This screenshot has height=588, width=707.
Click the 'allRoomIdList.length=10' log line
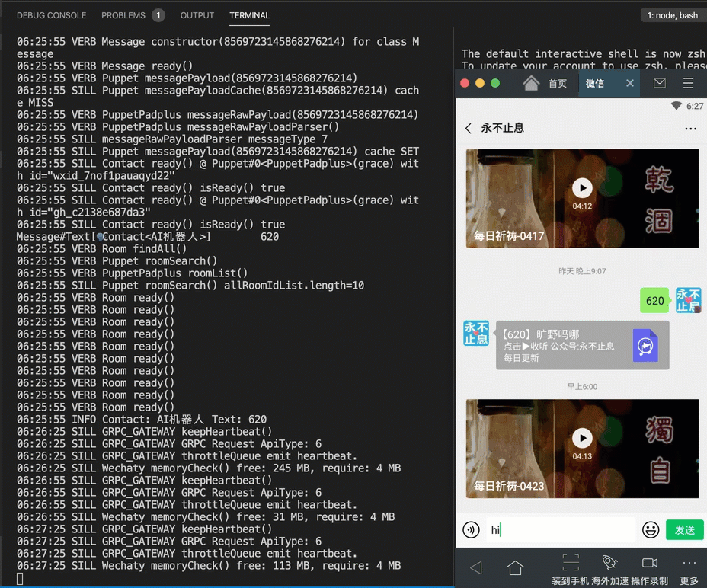(x=190, y=286)
